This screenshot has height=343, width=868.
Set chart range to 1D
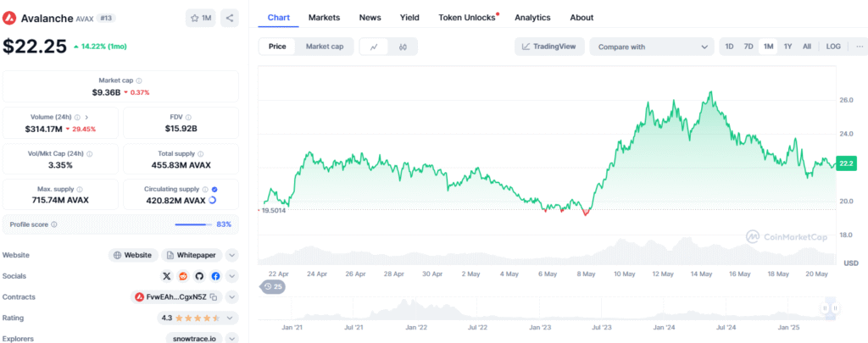coord(729,47)
